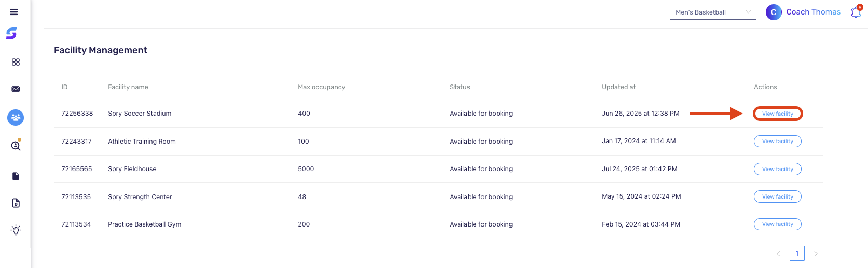Click the ID column header
The width and height of the screenshot is (868, 268).
coord(64,87)
